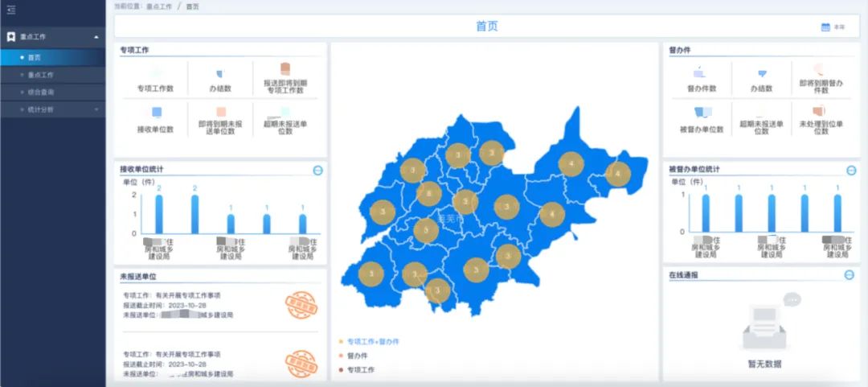
Task: Collapse the sidebar with the hamburger icon
Action: (x=11, y=10)
